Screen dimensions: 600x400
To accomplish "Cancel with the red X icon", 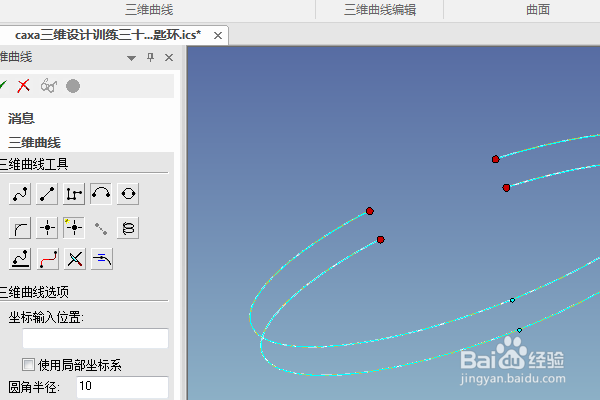I will point(23,86).
